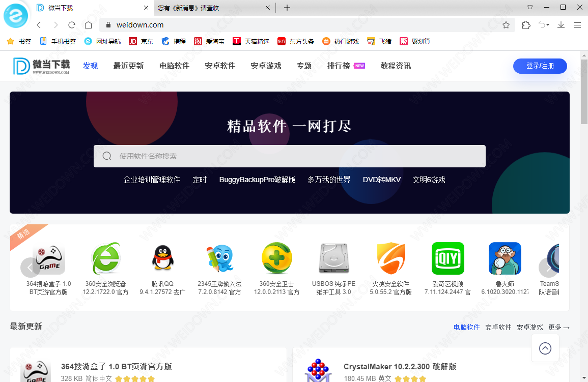Click the weidown.com address bar
Image resolution: width=588 pixels, height=382 pixels.
pos(307,25)
